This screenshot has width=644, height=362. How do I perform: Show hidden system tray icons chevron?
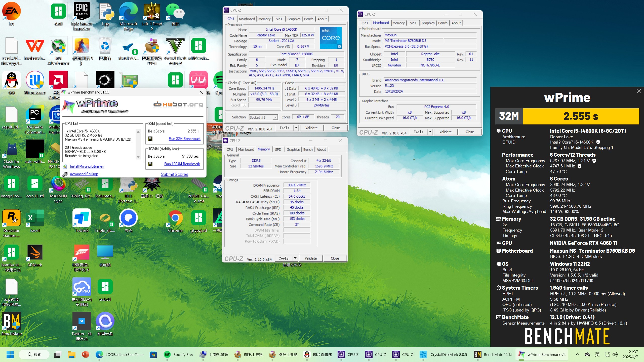click(577, 354)
